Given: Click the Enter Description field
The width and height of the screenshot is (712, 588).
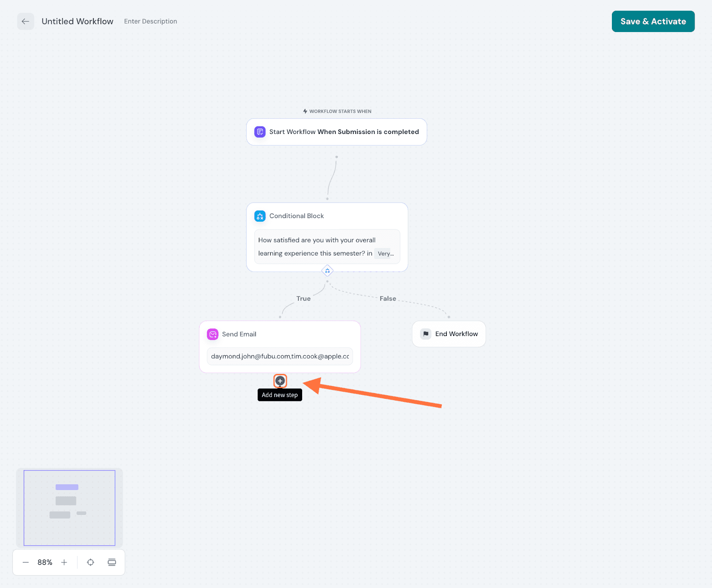Looking at the screenshot, I should (150, 21).
